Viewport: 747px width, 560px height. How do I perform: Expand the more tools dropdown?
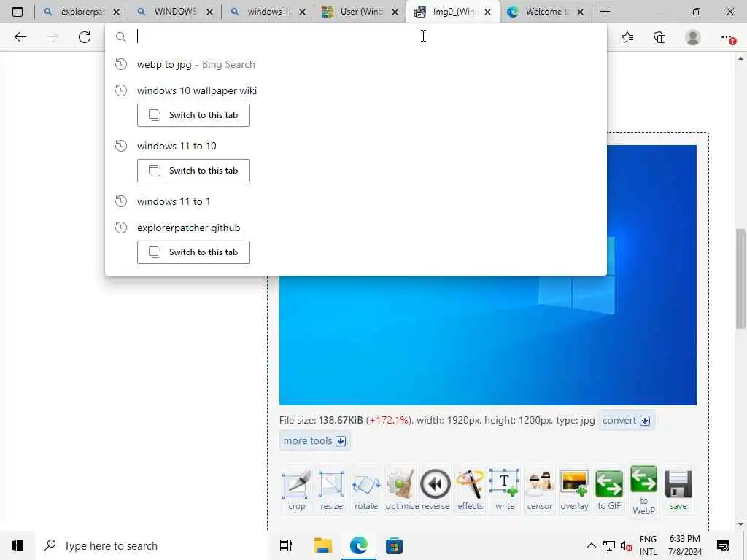click(x=314, y=441)
